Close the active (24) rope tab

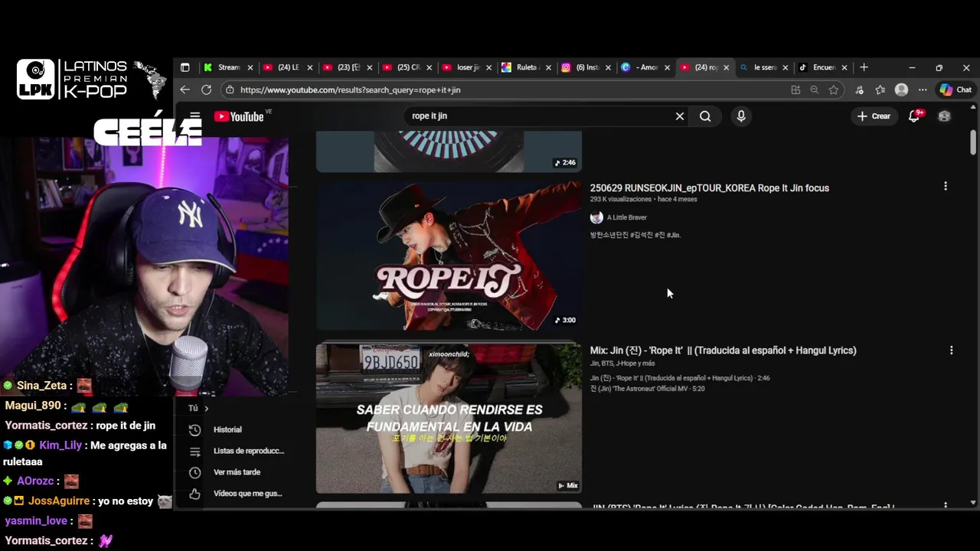726,67
